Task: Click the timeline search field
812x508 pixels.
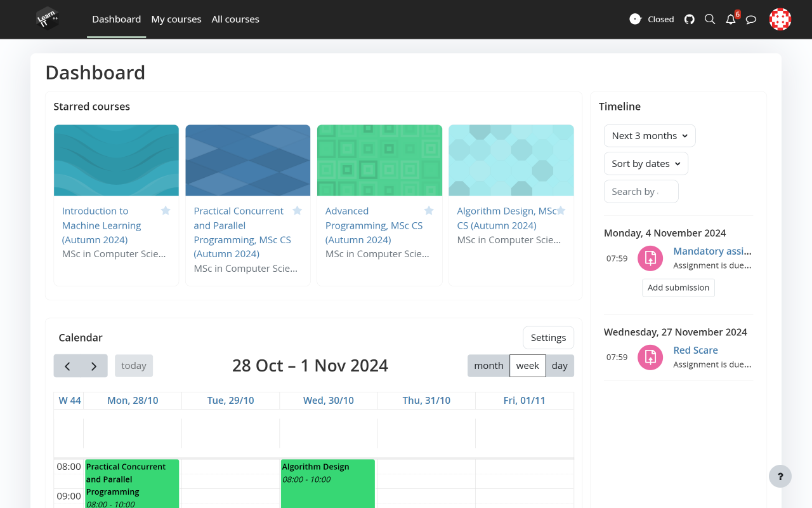Action: tap(641, 192)
